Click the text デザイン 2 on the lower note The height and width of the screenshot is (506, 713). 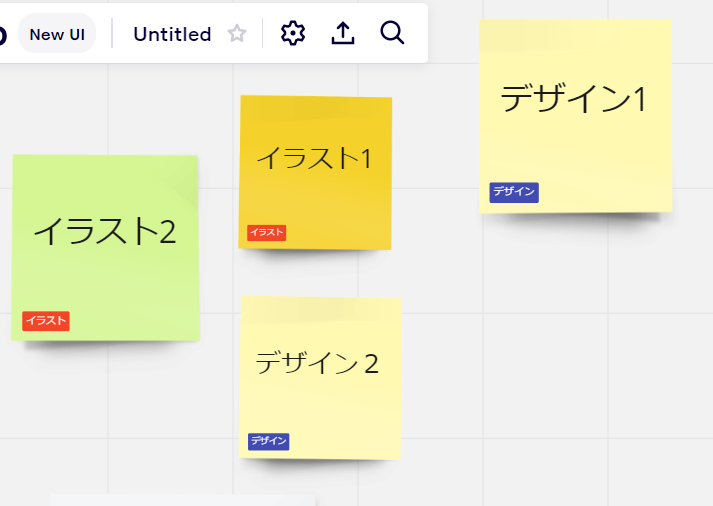pos(317,363)
